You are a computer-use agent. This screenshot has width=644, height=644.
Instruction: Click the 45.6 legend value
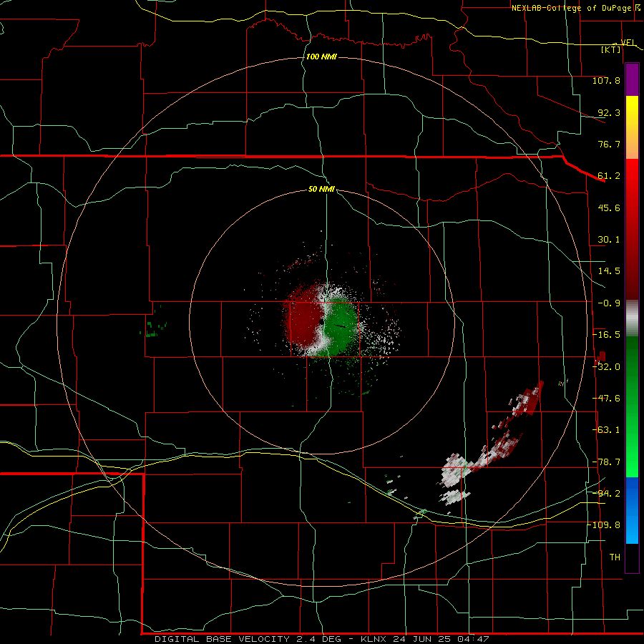pyautogui.click(x=609, y=208)
